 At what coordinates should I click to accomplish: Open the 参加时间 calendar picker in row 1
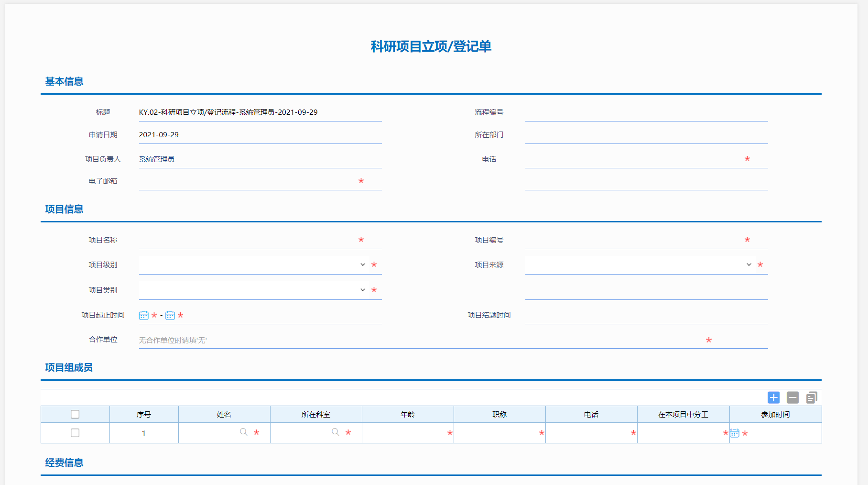(x=735, y=433)
